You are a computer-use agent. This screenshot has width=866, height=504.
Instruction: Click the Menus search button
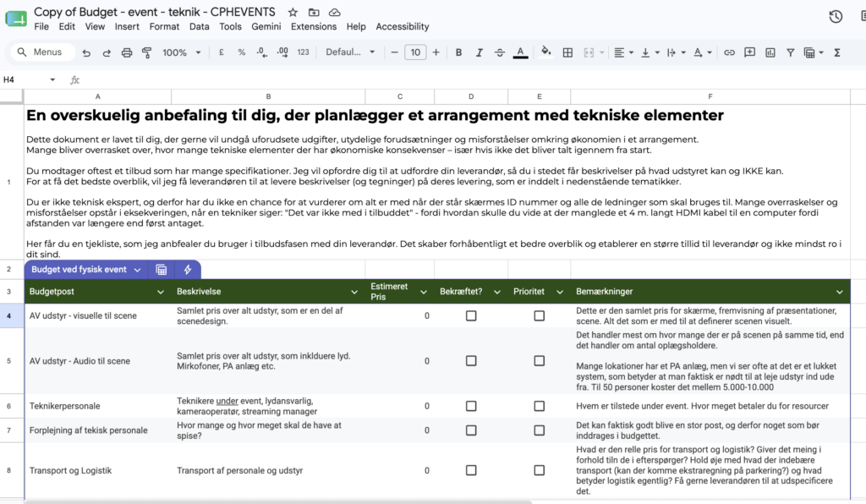point(40,52)
